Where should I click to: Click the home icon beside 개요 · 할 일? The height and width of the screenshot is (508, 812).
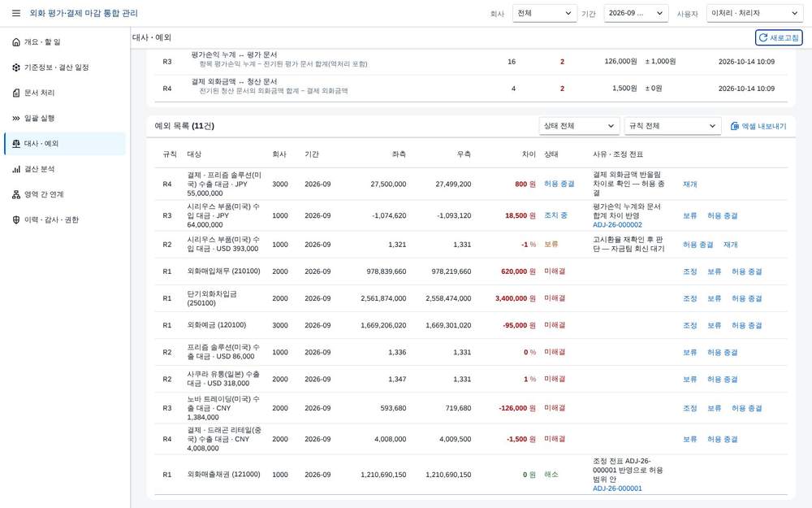[x=16, y=42]
